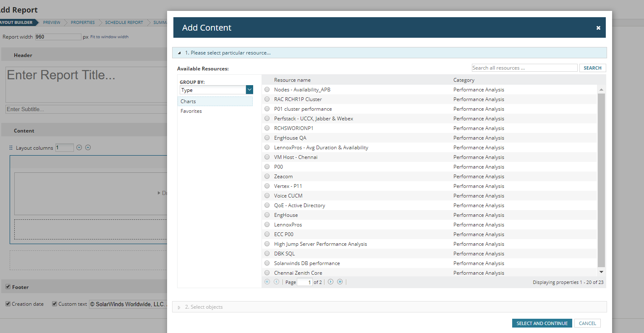The width and height of the screenshot is (644, 333).
Task: Click the EngHouse resource name
Action: 286,215
